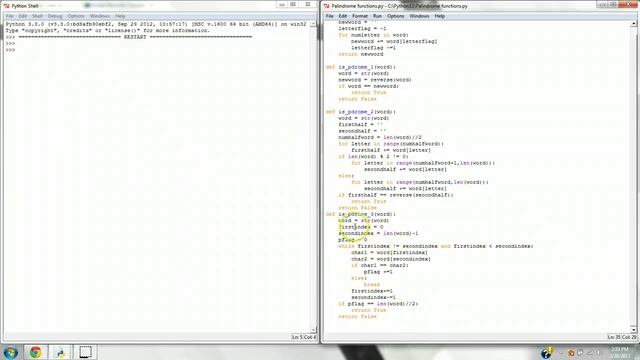
Task: Click the 'newword = reverse(word)' line
Action: 375,80
